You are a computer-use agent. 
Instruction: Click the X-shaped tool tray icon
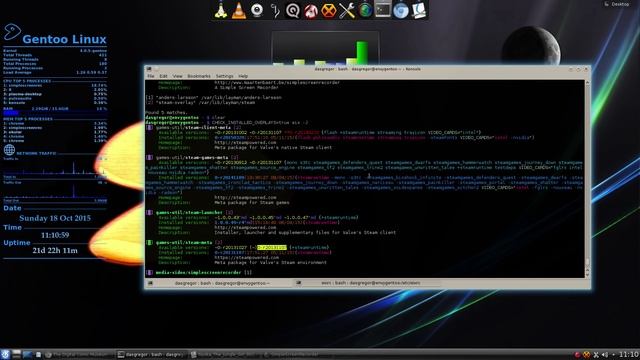(x=596, y=355)
